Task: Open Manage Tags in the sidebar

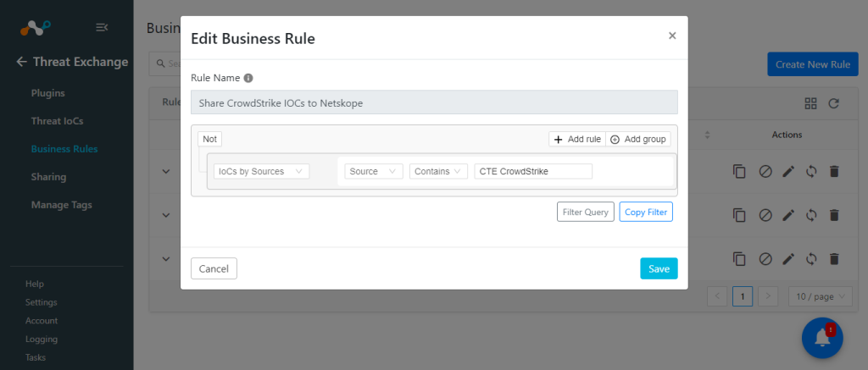Action: tap(61, 205)
